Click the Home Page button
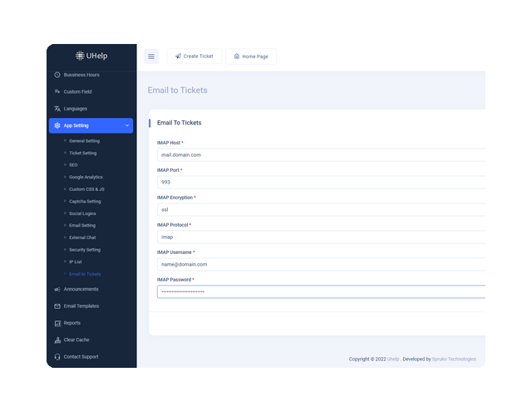Image resolution: width=532 pixels, height=411 pixels. 251,56
